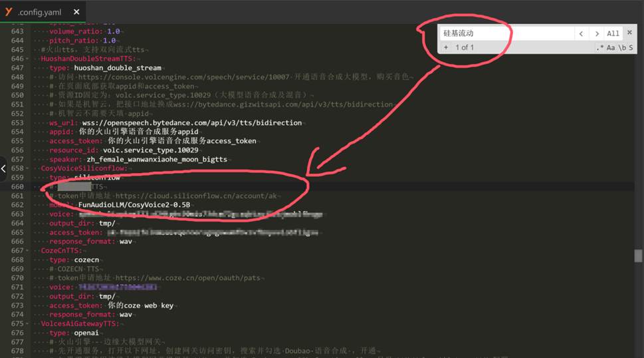The image size is (644, 358).
Task: Switch to the .config.yaml tab
Action: (x=41, y=12)
